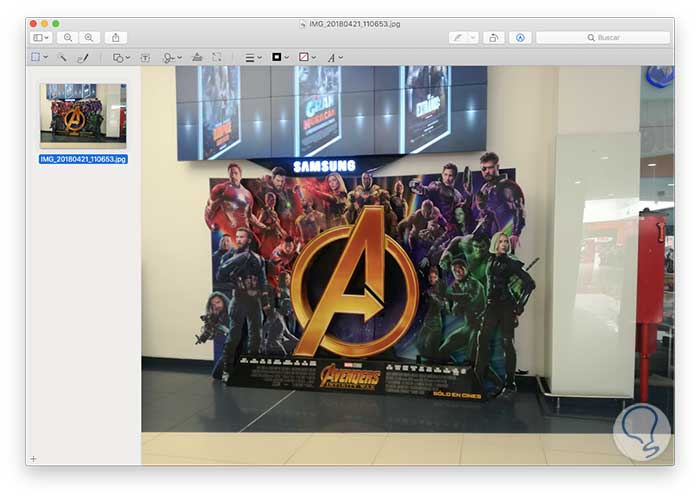Open the Shapes tool menu
Screen dimensions: 700x499
118,58
